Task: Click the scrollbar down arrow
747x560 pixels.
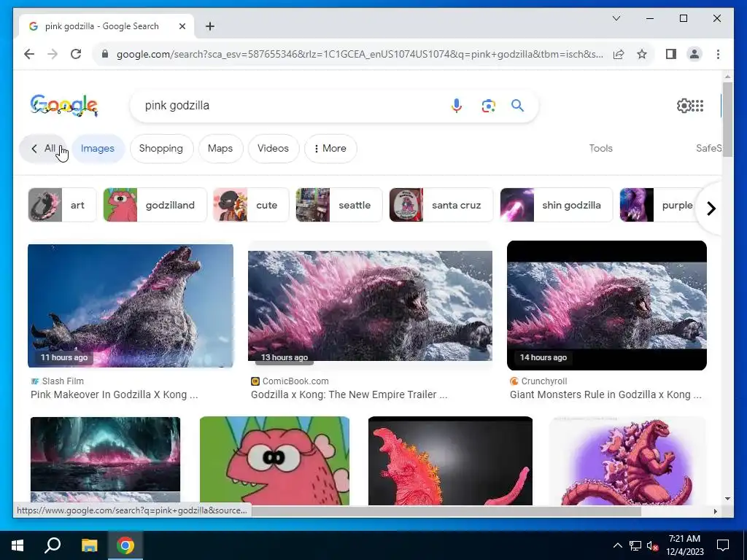Action: (x=727, y=499)
